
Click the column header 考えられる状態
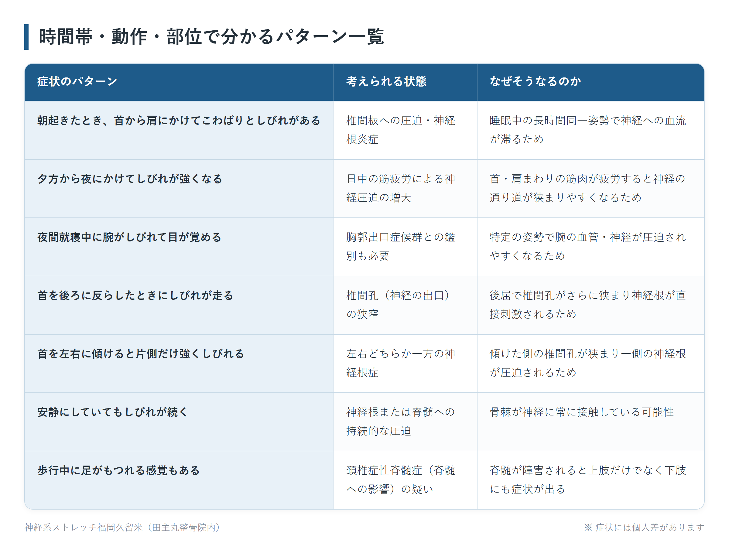coord(405,82)
